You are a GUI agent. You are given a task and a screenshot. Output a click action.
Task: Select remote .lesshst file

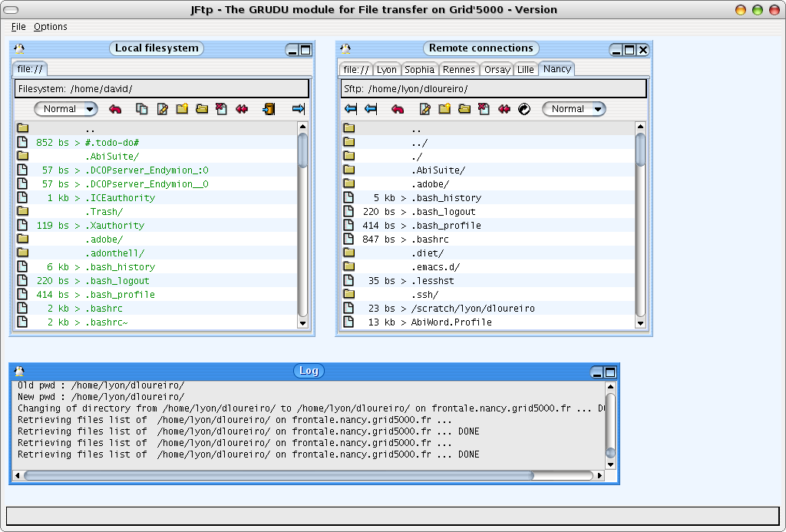[x=488, y=280]
